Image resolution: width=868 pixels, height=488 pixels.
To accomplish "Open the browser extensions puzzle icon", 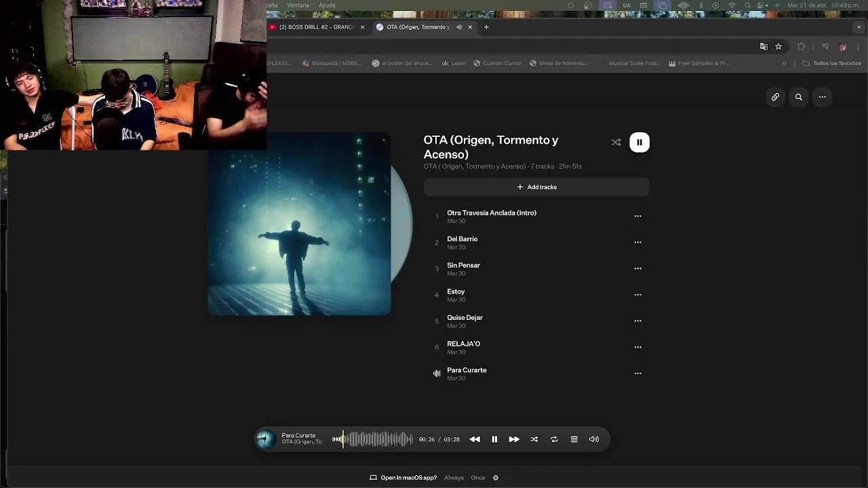I will click(802, 46).
